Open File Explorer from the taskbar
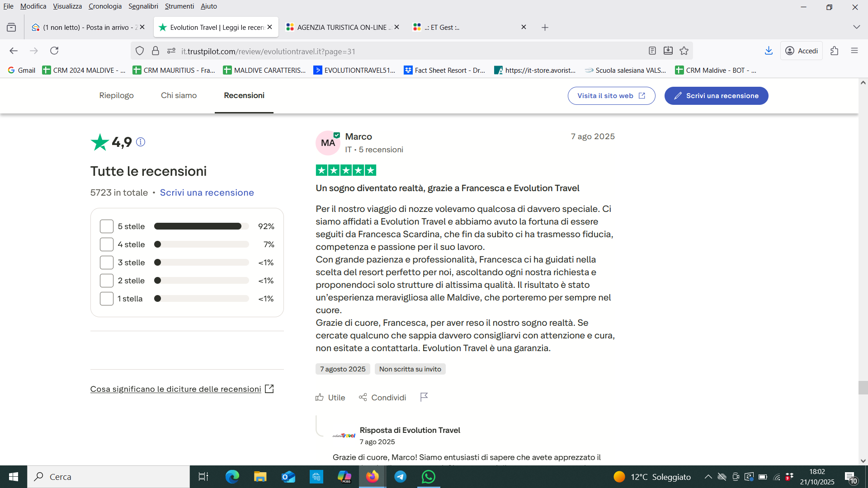Screen dimensions: 868x488 (260, 477)
